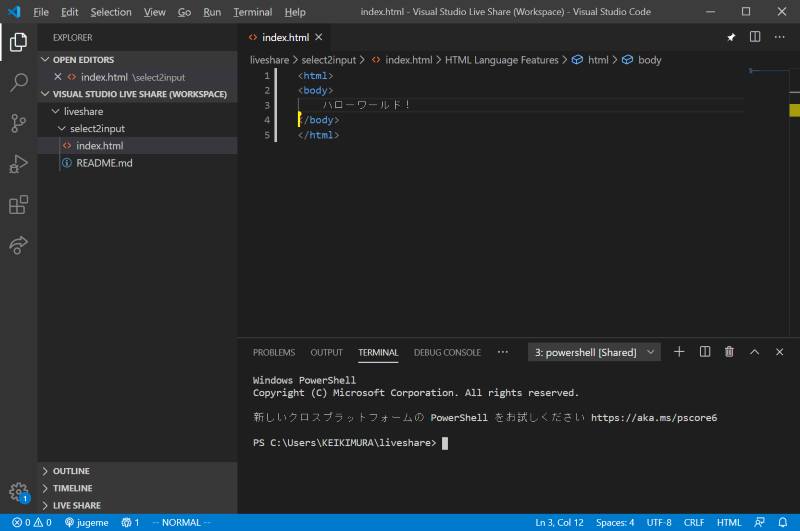The width and height of the screenshot is (800, 531).
Task: Open README.md in the file tree
Action: (x=138, y=163)
